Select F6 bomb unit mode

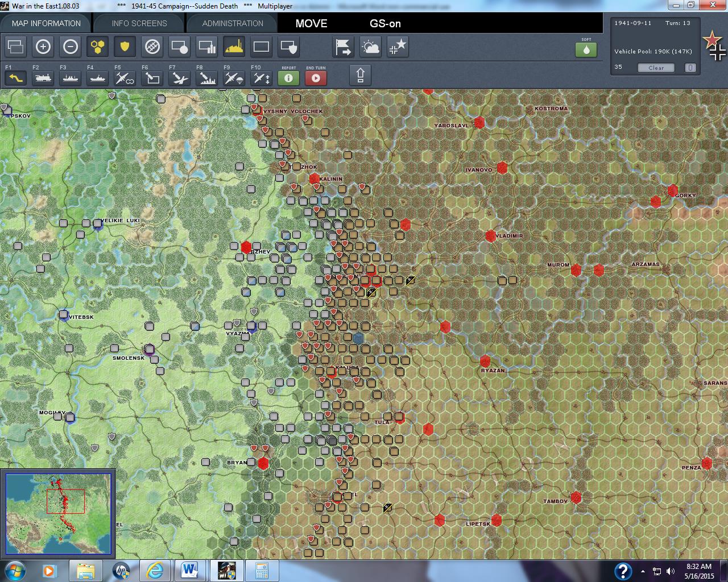152,78
